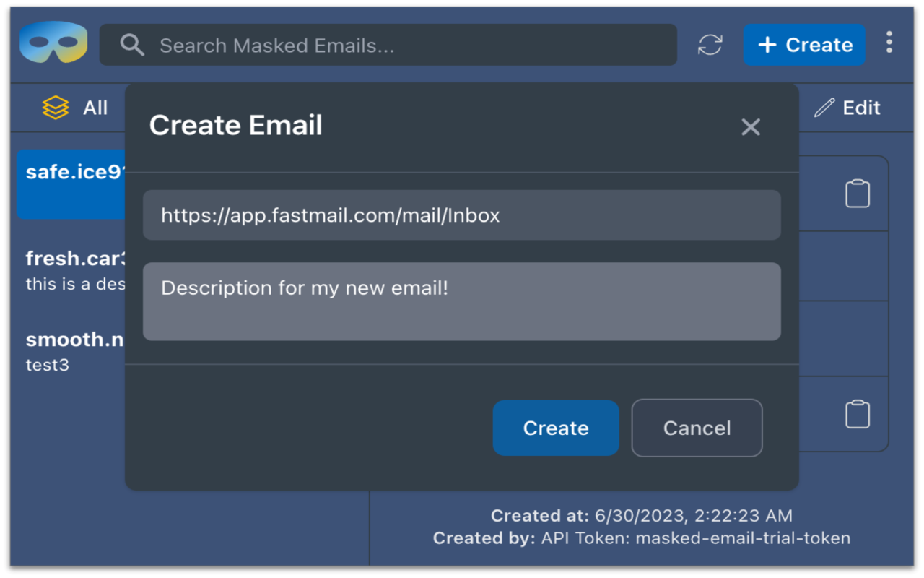
Task: Select the safe.ice email entry
Action: pos(71,184)
